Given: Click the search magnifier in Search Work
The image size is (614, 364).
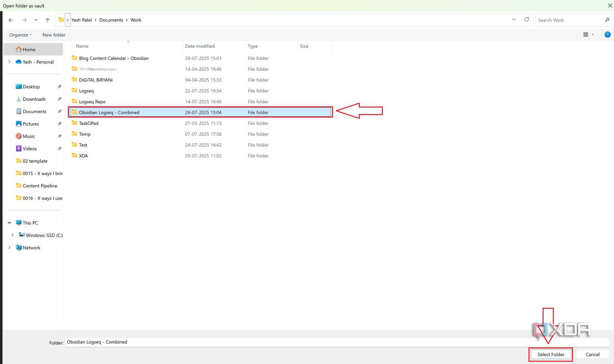Looking at the screenshot, I should (x=607, y=20).
